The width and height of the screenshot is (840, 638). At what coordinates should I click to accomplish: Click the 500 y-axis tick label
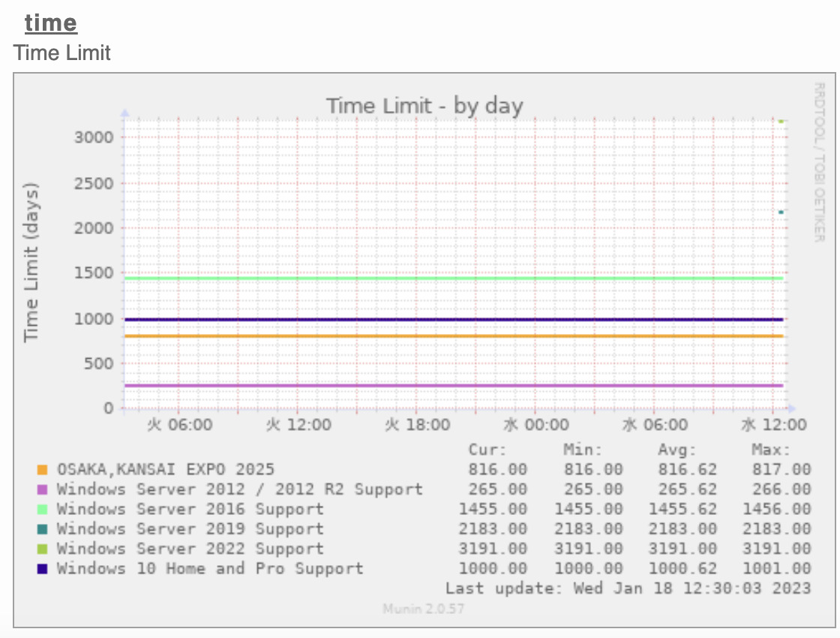(99, 363)
